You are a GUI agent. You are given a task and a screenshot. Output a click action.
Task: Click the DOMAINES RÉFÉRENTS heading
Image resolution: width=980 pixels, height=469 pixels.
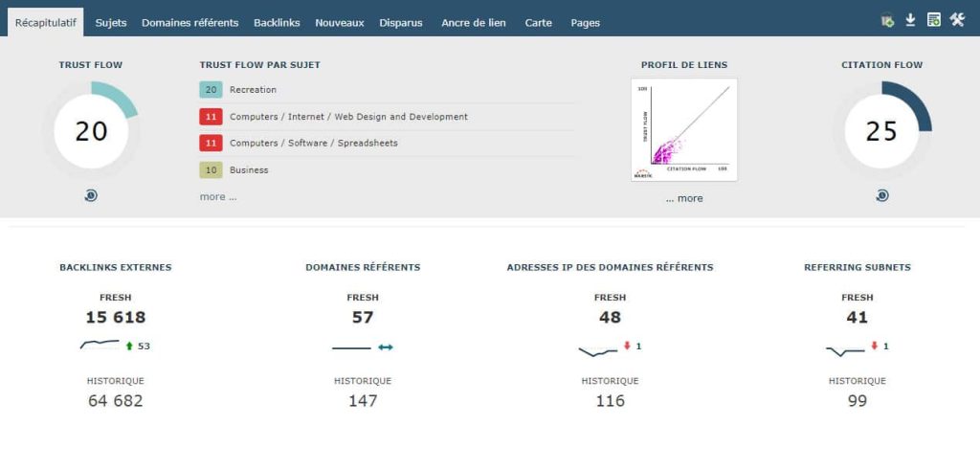pyautogui.click(x=363, y=268)
